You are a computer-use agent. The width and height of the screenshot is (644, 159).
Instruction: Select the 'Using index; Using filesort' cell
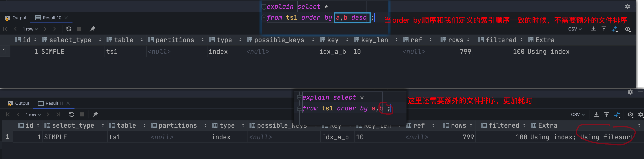click(x=582, y=137)
